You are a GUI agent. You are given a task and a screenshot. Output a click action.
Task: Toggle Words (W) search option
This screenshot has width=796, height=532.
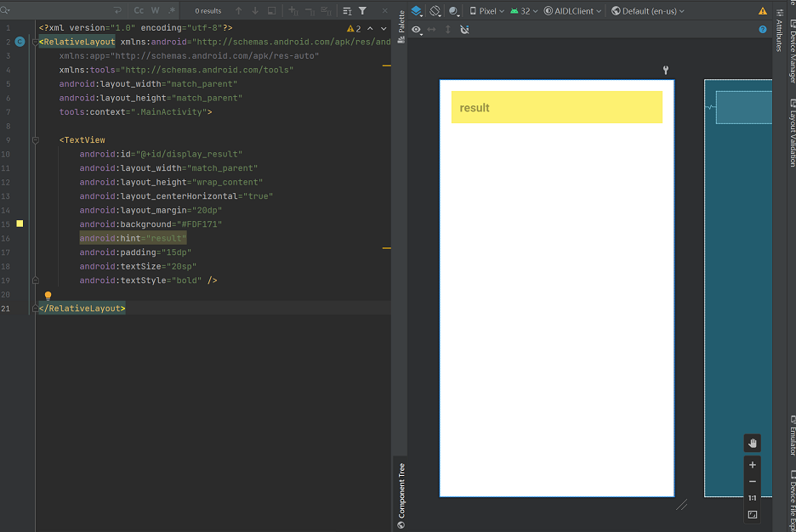[x=156, y=11]
